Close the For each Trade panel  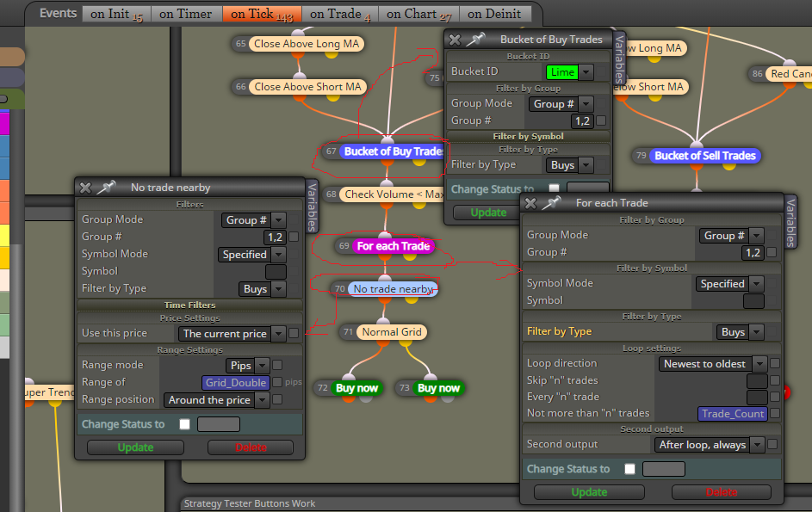click(530, 203)
